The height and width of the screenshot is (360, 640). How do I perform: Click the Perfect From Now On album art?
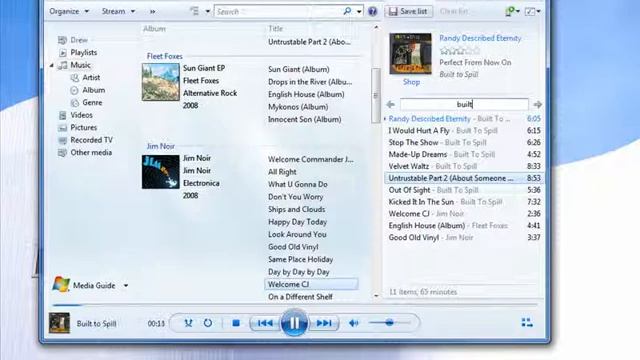pyautogui.click(x=410, y=54)
